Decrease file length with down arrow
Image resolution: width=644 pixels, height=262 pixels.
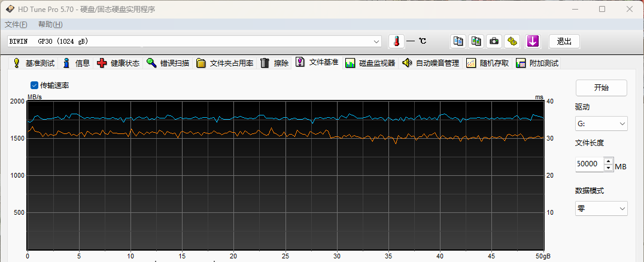click(x=608, y=167)
